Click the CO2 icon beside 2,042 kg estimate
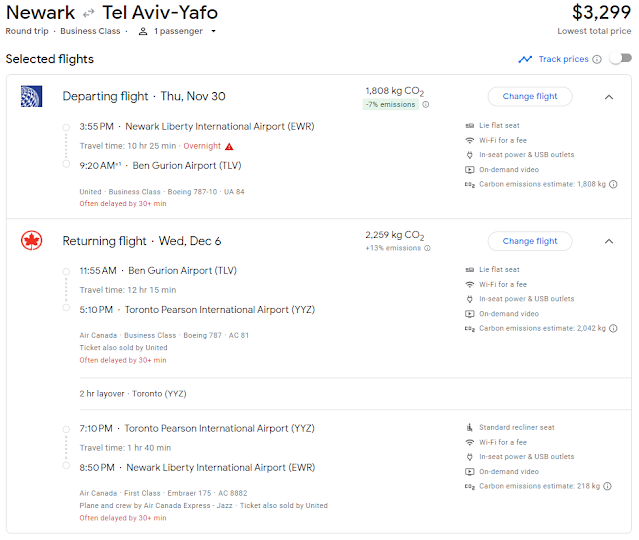Viewport: 639px width, 540px height. click(x=470, y=329)
